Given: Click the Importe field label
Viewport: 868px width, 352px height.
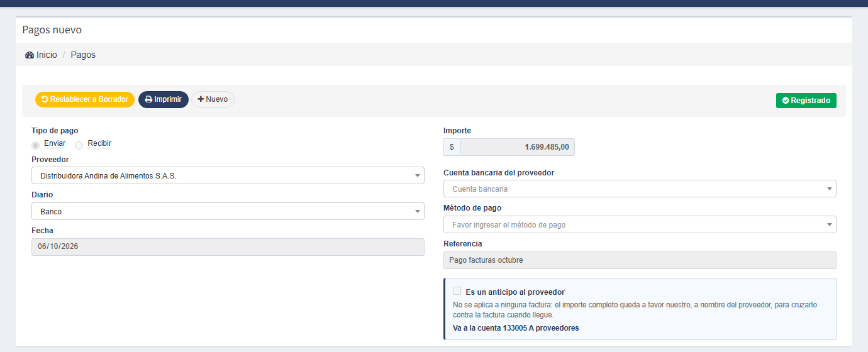Looking at the screenshot, I should click(457, 131).
